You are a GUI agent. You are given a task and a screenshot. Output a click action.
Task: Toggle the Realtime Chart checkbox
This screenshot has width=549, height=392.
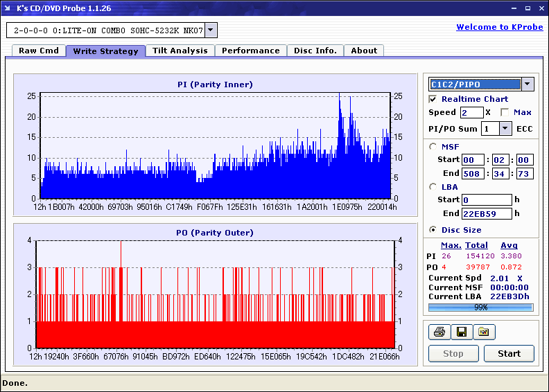433,99
